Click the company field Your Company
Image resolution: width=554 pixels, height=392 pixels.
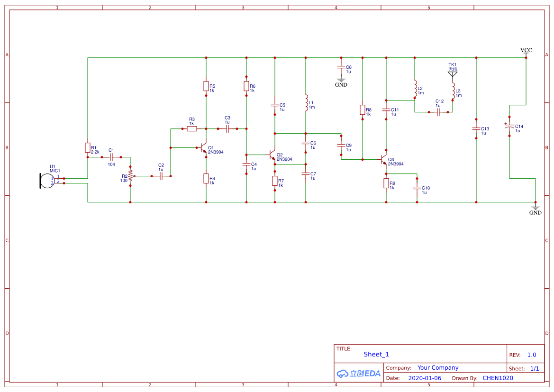[x=438, y=368]
